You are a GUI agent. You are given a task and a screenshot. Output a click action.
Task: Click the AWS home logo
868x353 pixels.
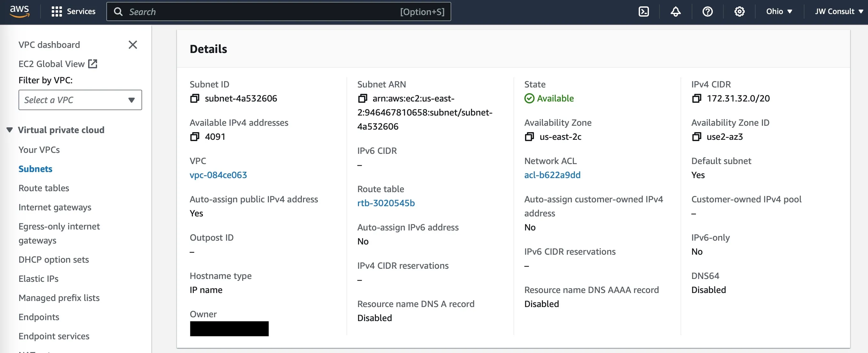[x=19, y=11]
